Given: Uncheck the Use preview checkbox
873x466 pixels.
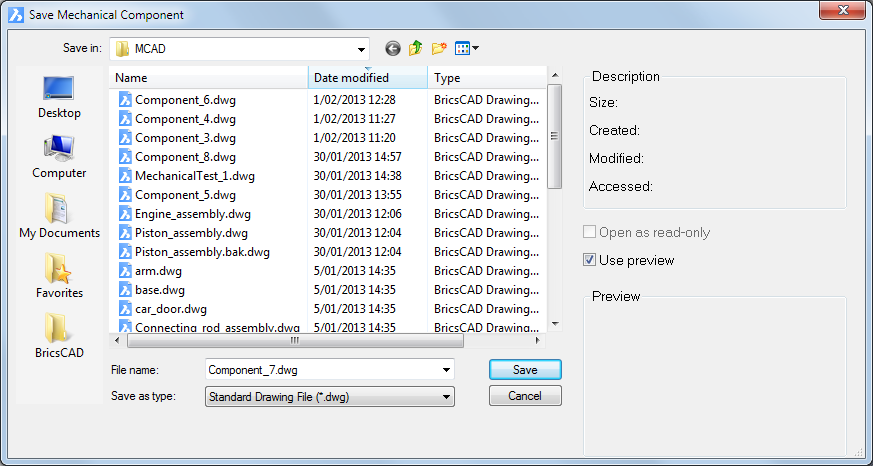Looking at the screenshot, I should [x=590, y=260].
